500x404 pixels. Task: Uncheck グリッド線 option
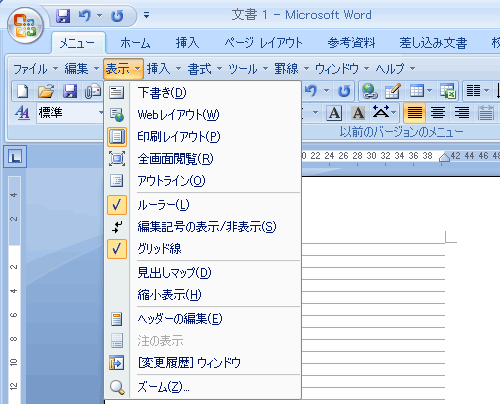(203, 249)
